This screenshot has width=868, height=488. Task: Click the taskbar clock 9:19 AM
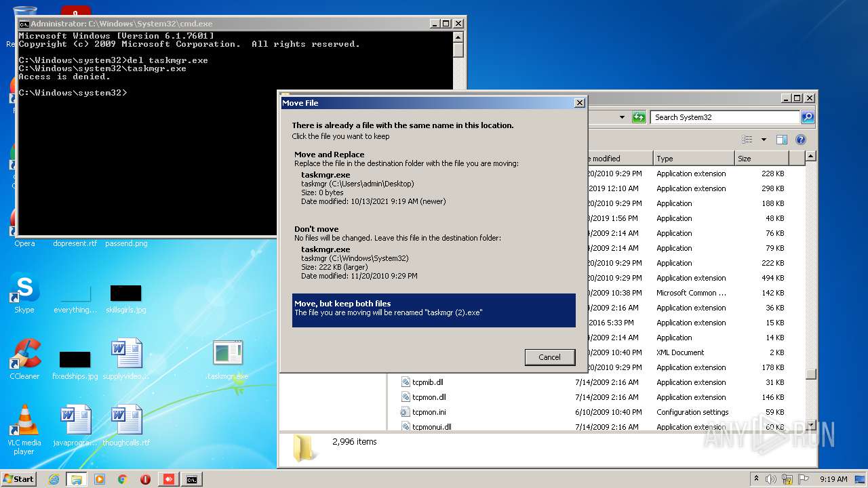tap(833, 479)
